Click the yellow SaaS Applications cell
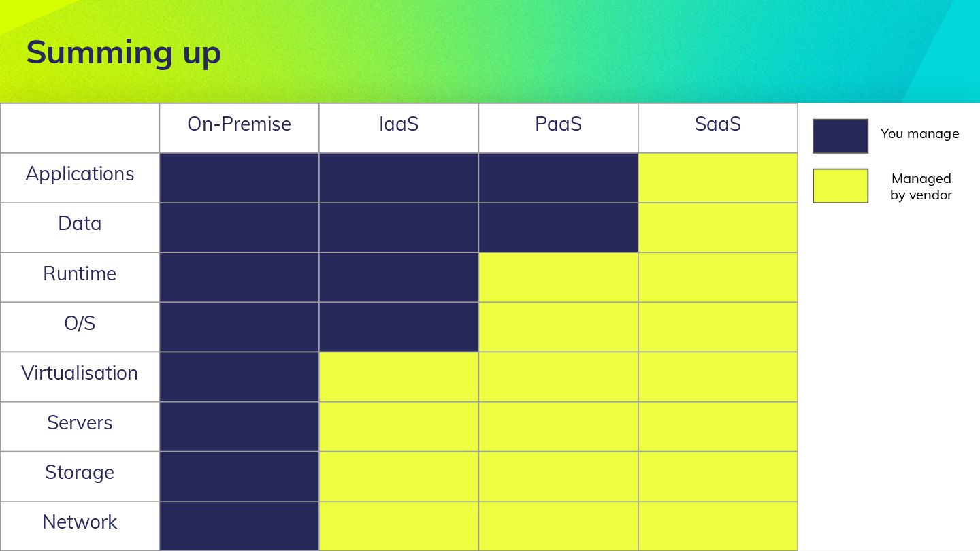This screenshot has width=980, height=551. coord(717,178)
